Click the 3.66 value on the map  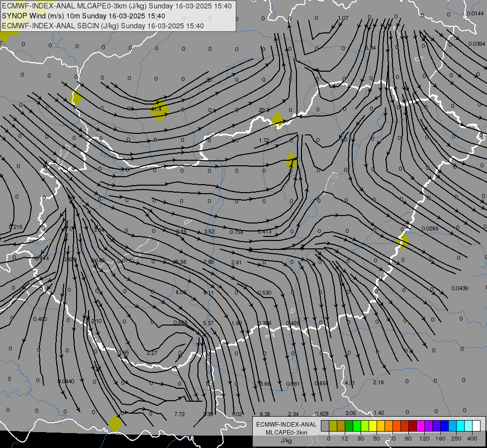(x=265, y=384)
